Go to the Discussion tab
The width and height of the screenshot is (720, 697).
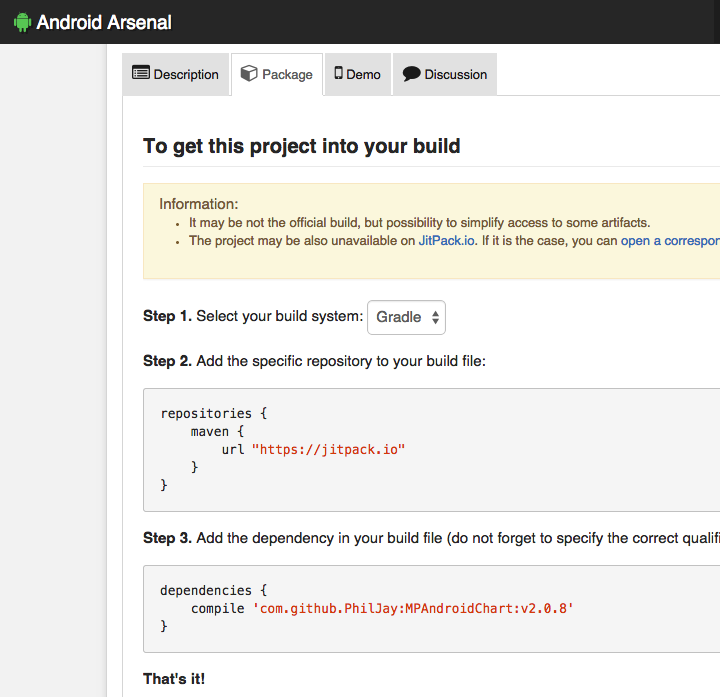pos(444,74)
